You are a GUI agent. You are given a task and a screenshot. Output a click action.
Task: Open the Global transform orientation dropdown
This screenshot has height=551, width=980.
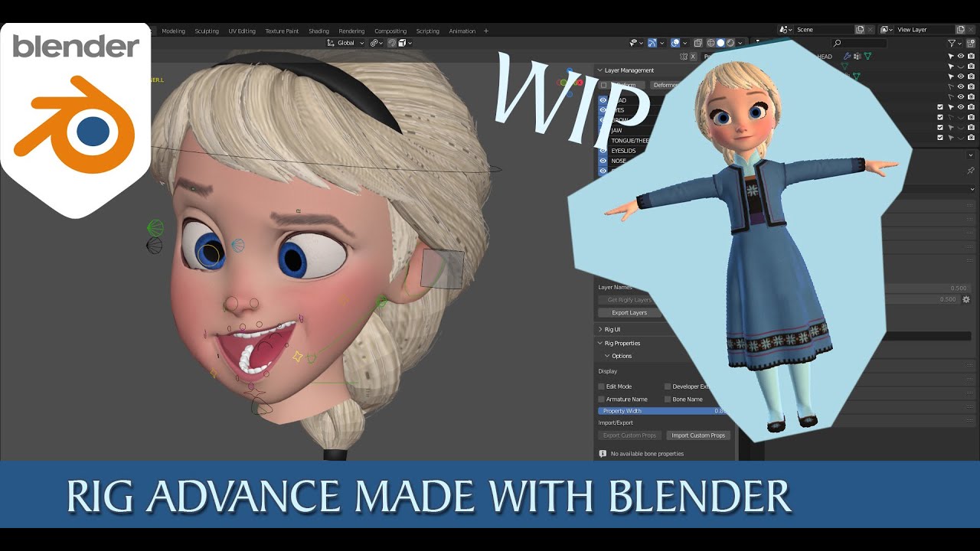(345, 43)
